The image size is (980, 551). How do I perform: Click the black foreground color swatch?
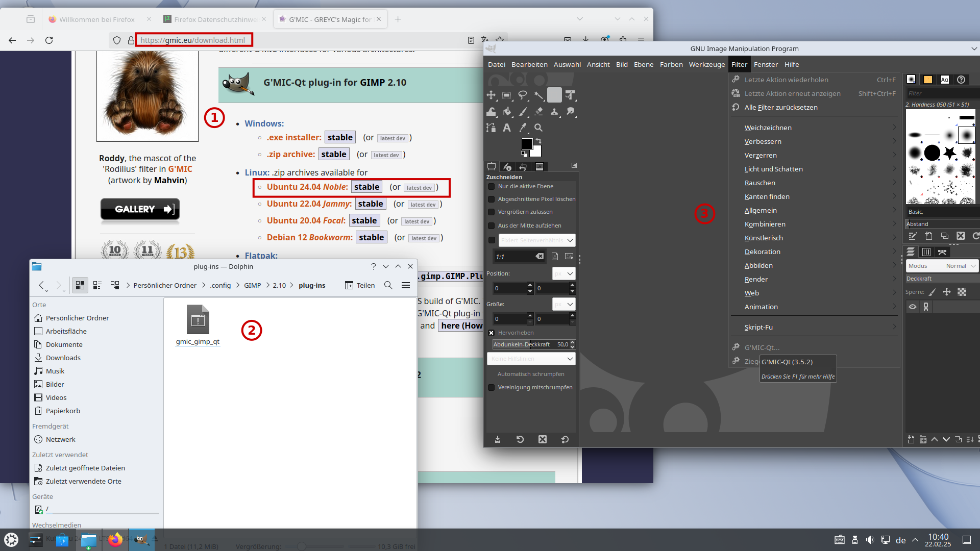tap(527, 144)
